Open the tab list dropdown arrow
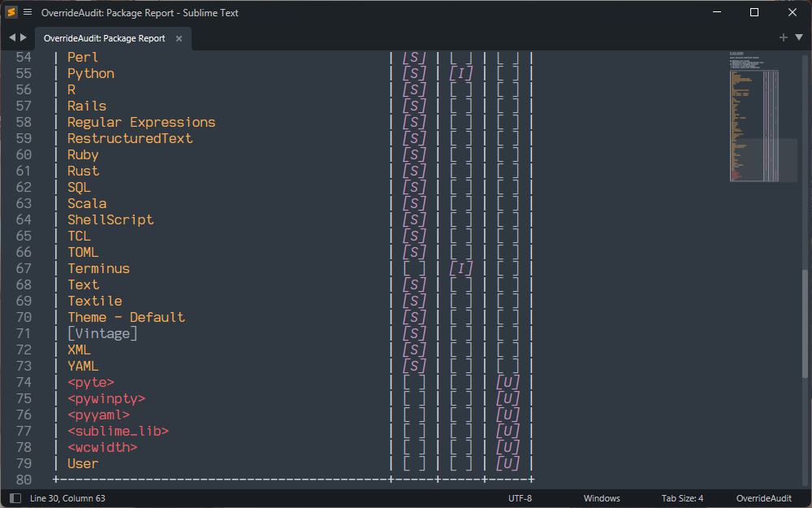 [x=799, y=37]
